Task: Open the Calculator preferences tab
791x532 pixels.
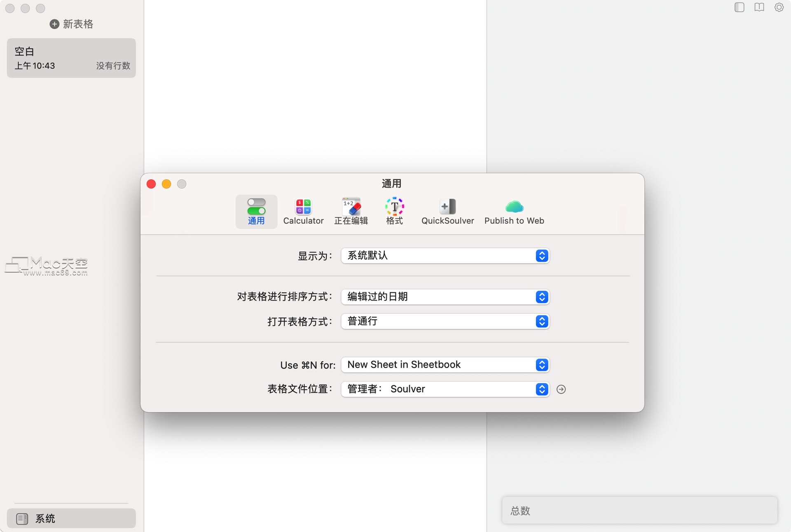Action: pyautogui.click(x=303, y=212)
